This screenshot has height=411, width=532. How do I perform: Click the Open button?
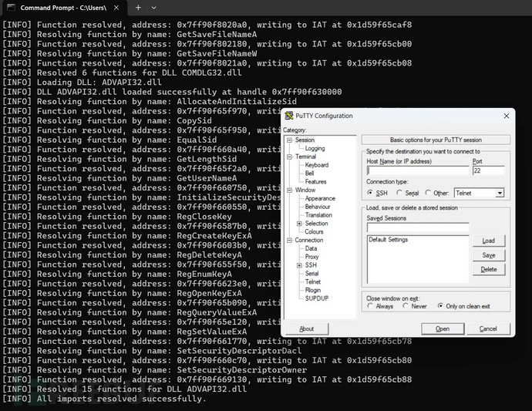(x=443, y=328)
